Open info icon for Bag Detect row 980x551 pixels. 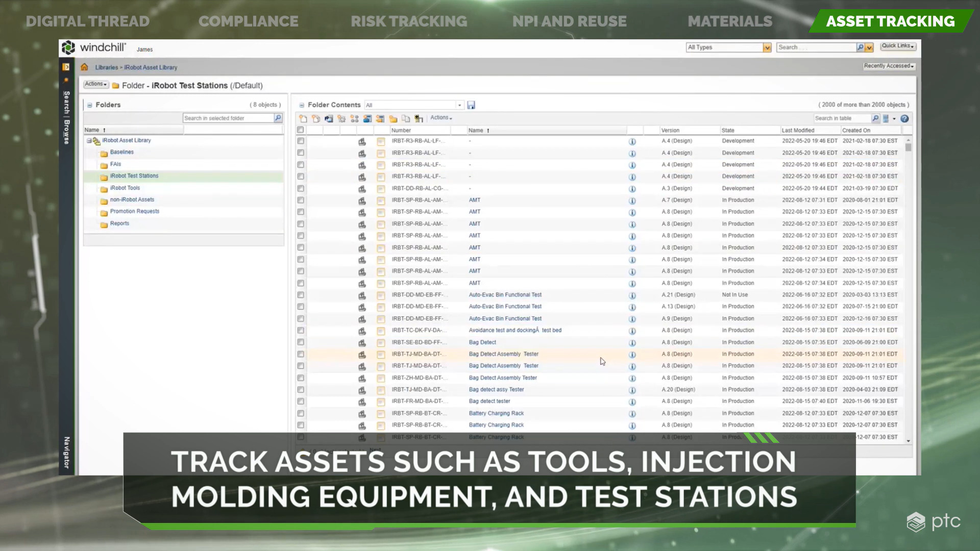(632, 343)
